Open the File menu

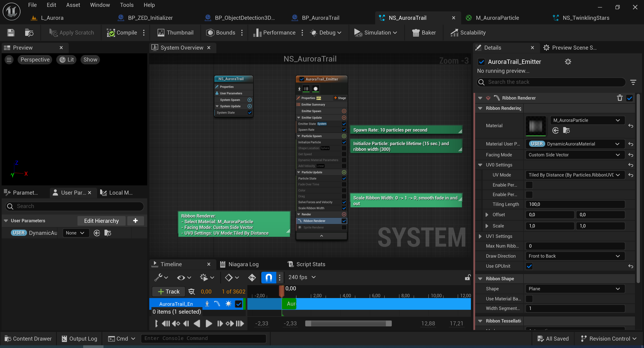tap(33, 5)
